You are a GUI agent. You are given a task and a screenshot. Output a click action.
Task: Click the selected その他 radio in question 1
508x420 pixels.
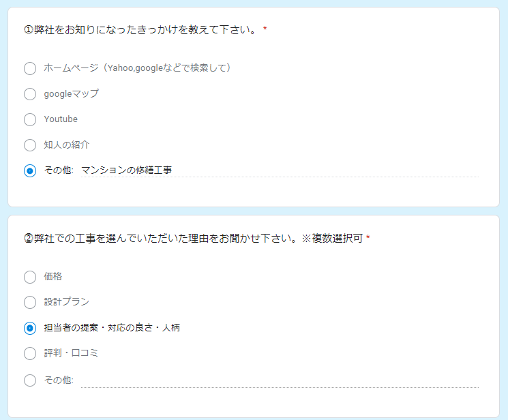click(30, 170)
